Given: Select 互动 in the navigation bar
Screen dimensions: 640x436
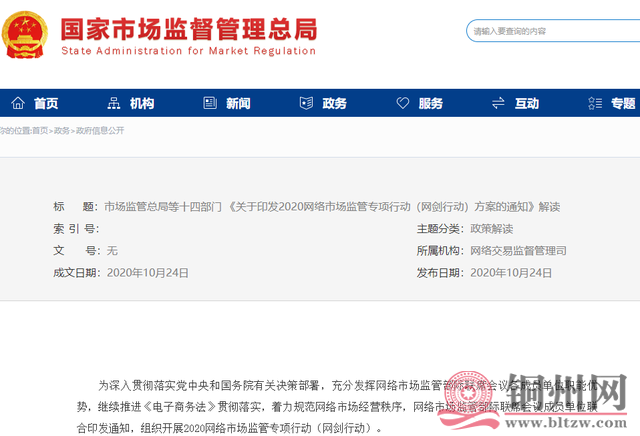Looking at the screenshot, I should tap(526, 103).
